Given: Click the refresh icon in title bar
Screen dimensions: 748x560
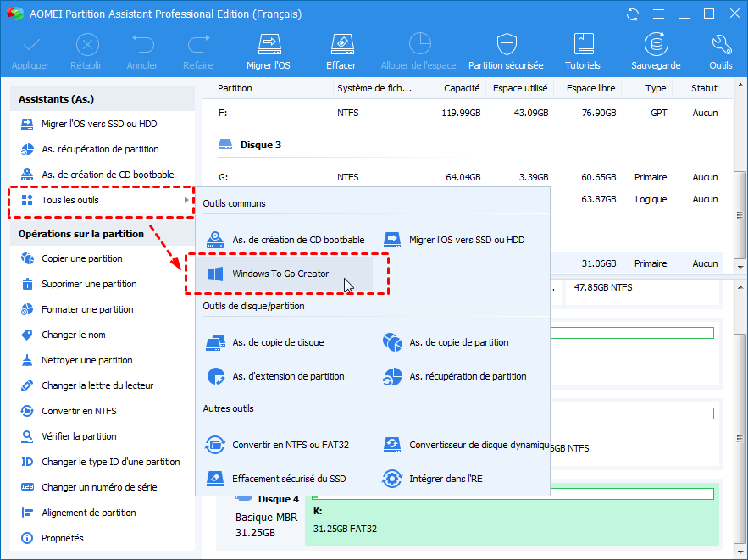Looking at the screenshot, I should 633,14.
